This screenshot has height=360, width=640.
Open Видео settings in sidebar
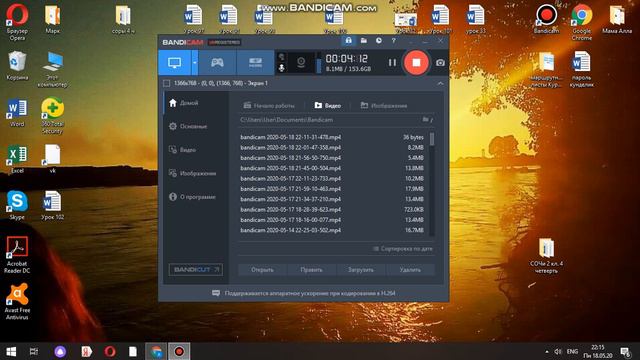[196, 150]
